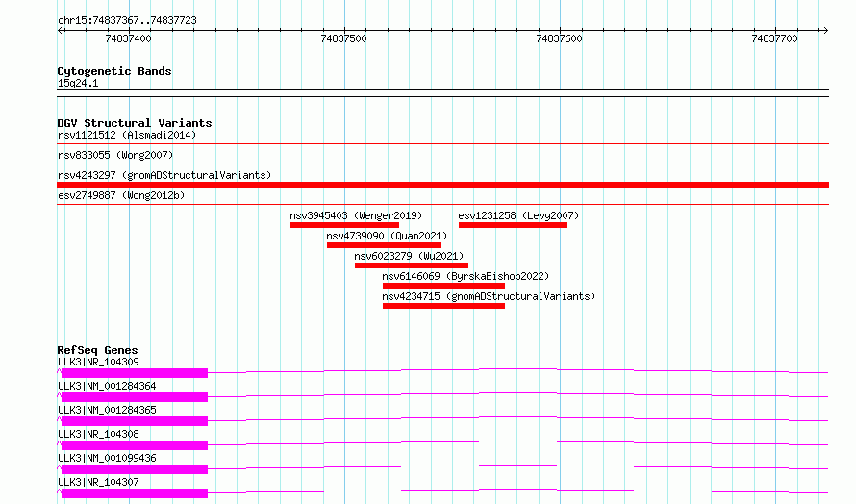The image size is (856, 504).
Task: Click the red bar under nsv4234715
Action: click(x=443, y=306)
